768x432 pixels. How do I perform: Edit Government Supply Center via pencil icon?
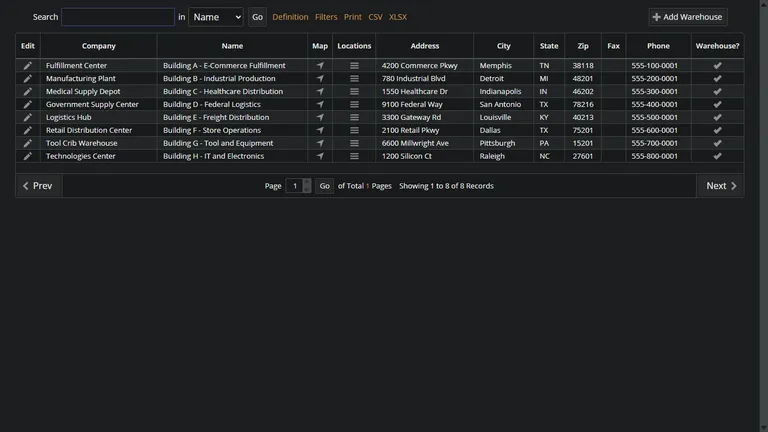[x=27, y=104]
